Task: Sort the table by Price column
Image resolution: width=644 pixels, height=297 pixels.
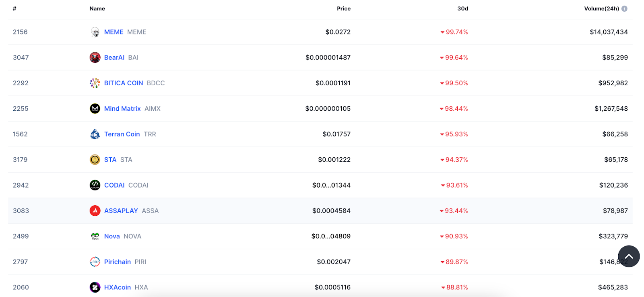Action: pos(343,8)
